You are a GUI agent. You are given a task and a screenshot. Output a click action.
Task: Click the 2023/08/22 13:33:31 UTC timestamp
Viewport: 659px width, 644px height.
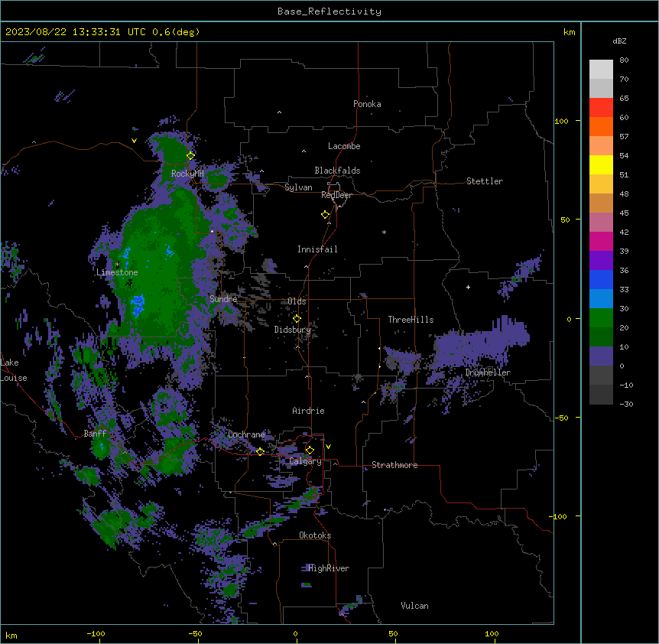[x=76, y=32]
